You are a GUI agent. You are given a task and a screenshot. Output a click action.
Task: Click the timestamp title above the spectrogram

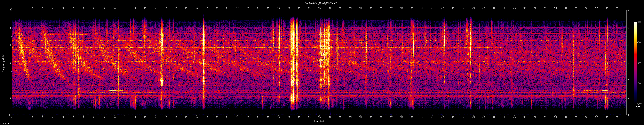tap(321, 3)
